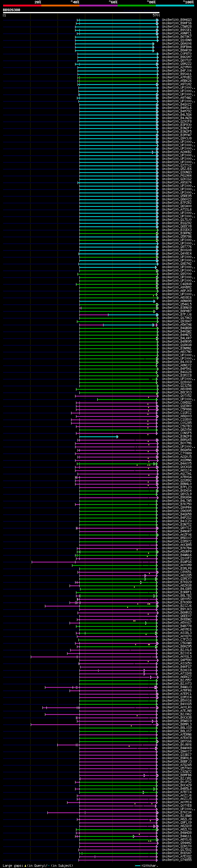Select hit label UniRef100_Q7ZTX2
197x868 pixels.
177,165
